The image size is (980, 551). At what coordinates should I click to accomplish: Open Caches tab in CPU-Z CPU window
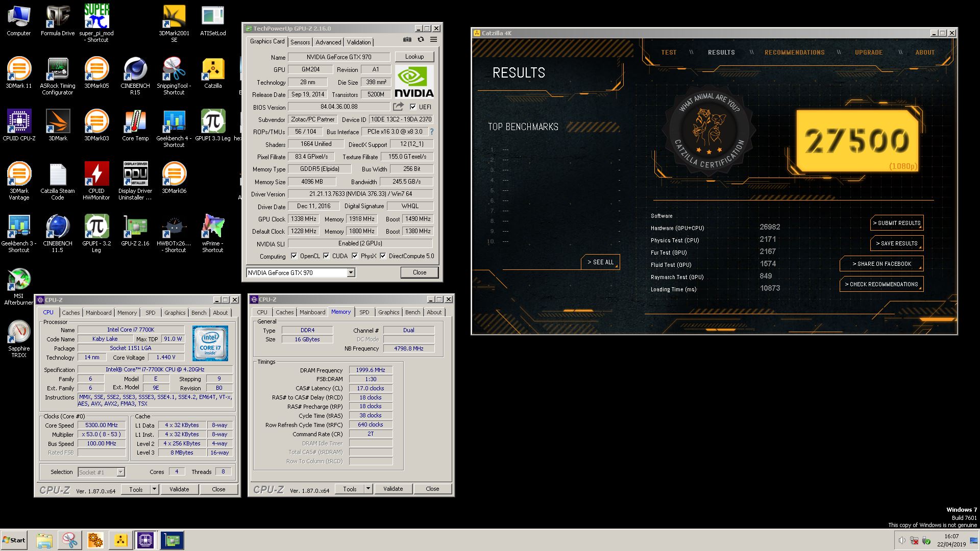pyautogui.click(x=71, y=313)
